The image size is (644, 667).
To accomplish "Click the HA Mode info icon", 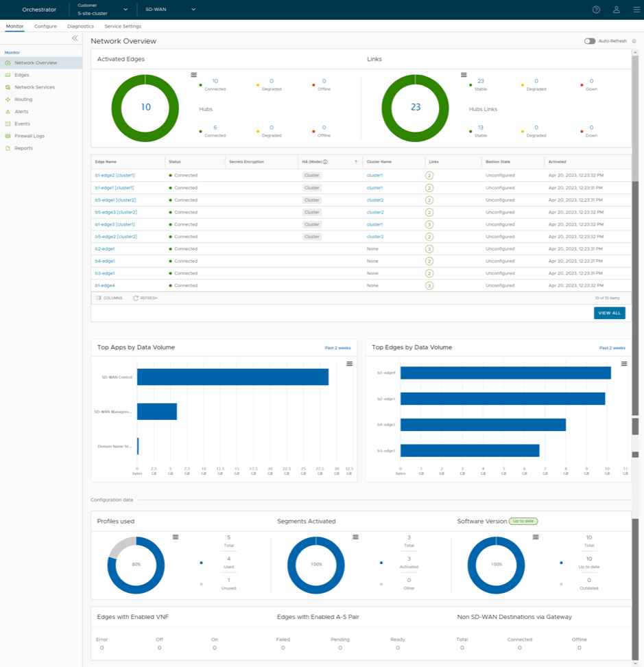I will click(x=325, y=163).
